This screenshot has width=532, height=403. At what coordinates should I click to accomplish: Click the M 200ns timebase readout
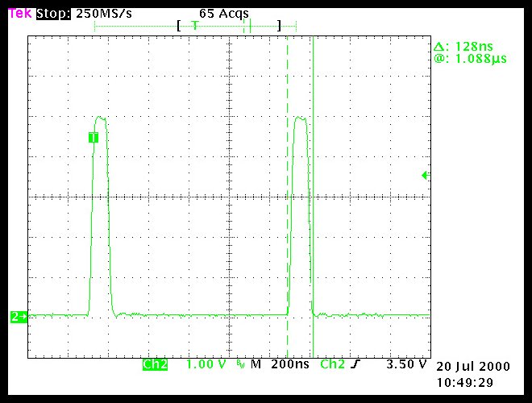(280, 364)
